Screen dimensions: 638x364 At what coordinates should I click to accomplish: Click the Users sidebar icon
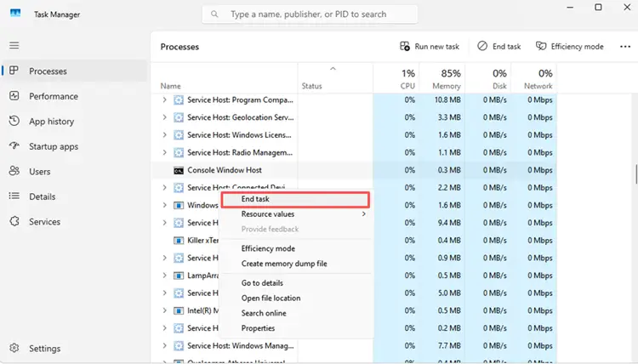tap(14, 171)
